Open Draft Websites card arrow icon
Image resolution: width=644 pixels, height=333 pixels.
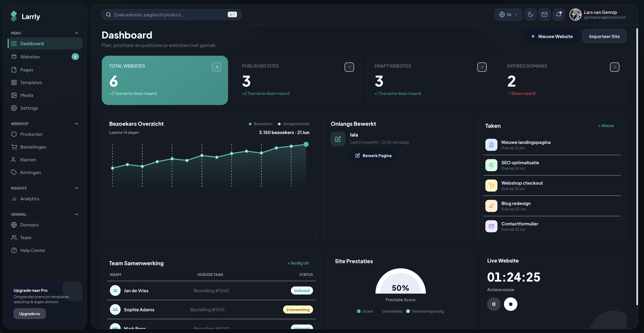coord(482,67)
